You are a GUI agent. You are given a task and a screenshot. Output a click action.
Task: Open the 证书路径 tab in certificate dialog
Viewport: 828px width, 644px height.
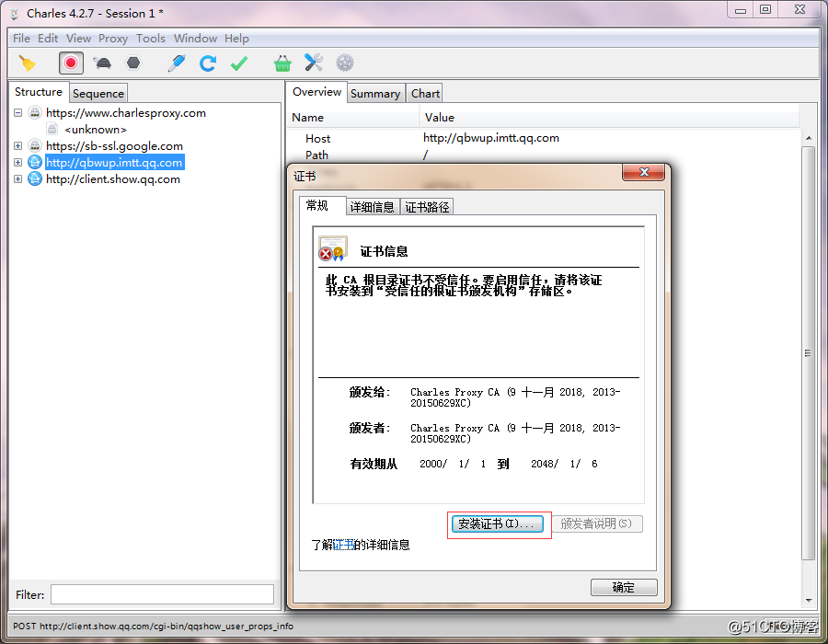tap(427, 207)
